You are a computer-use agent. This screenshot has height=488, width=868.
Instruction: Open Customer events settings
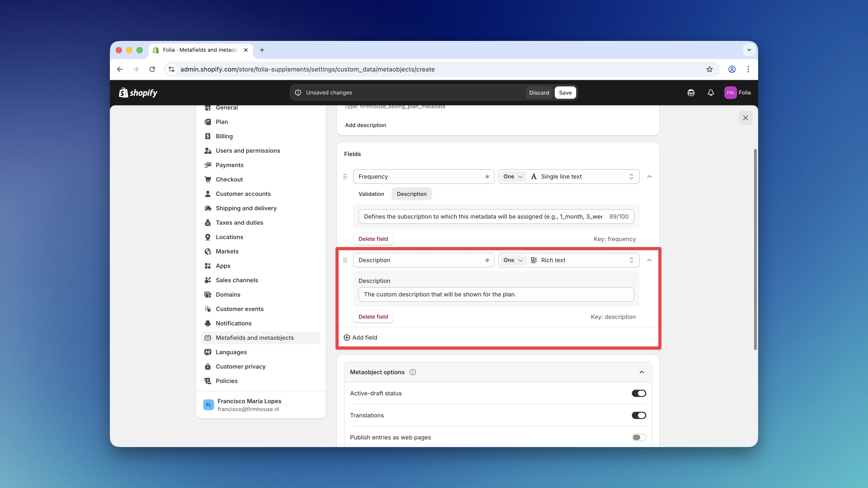click(260, 309)
